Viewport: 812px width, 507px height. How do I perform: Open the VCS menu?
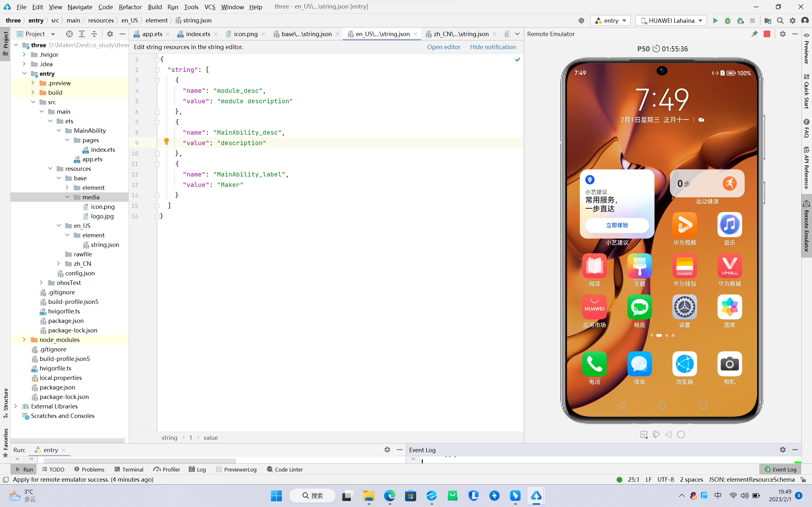pyautogui.click(x=209, y=6)
